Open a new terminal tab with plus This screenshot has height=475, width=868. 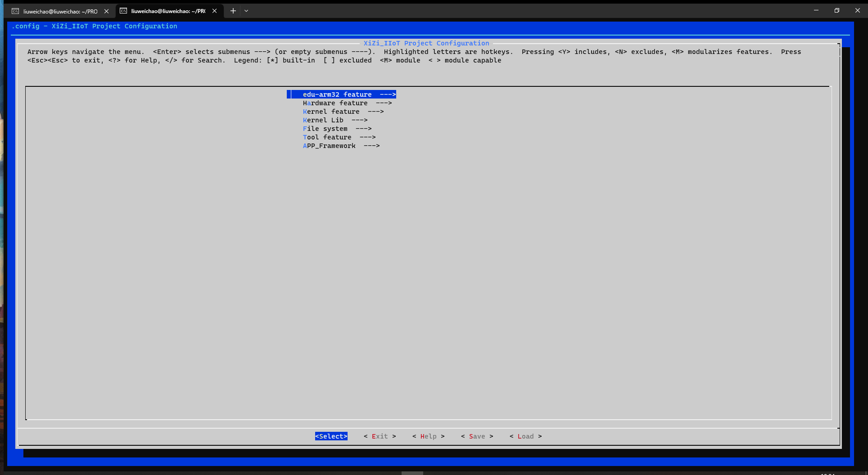click(233, 11)
